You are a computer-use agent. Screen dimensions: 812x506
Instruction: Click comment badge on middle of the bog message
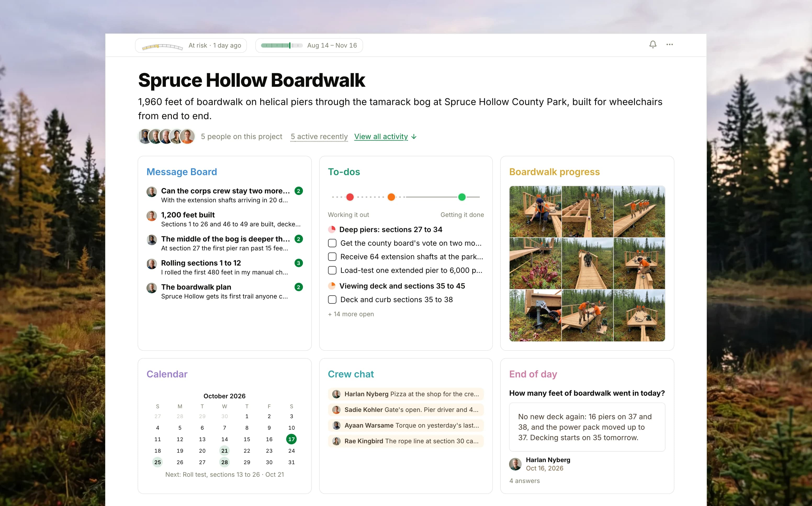299,239
